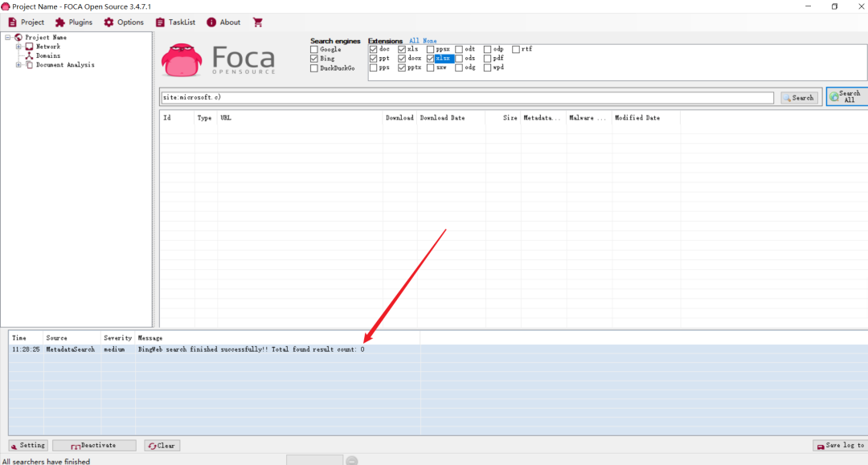Check the pdf extension

(487, 59)
